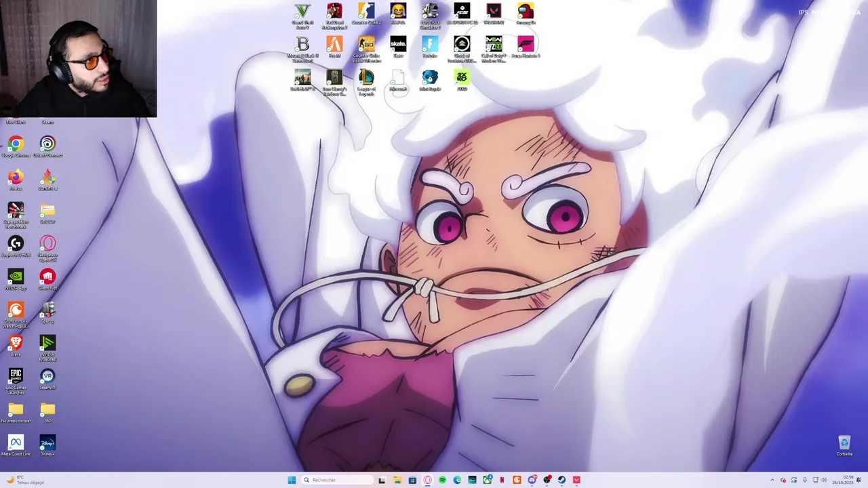Viewport: 868px width, 488px height.
Task: Open the Corbeille recycle bin
Action: [x=844, y=446]
